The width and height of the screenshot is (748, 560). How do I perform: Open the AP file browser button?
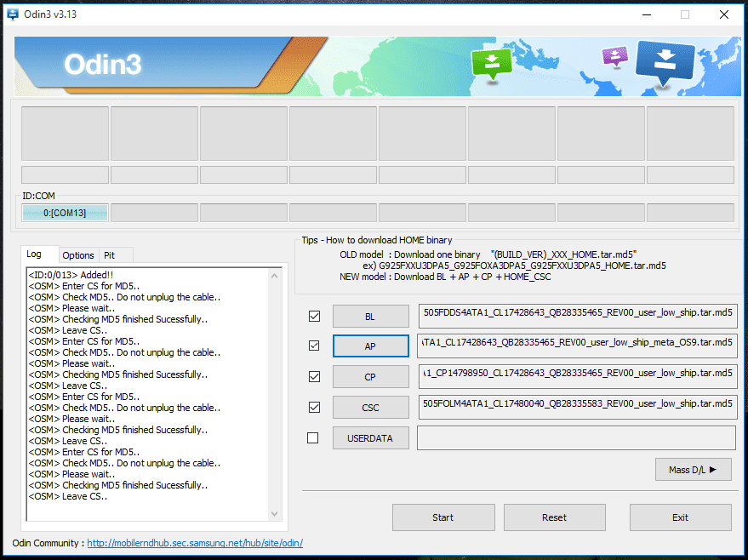click(x=371, y=346)
